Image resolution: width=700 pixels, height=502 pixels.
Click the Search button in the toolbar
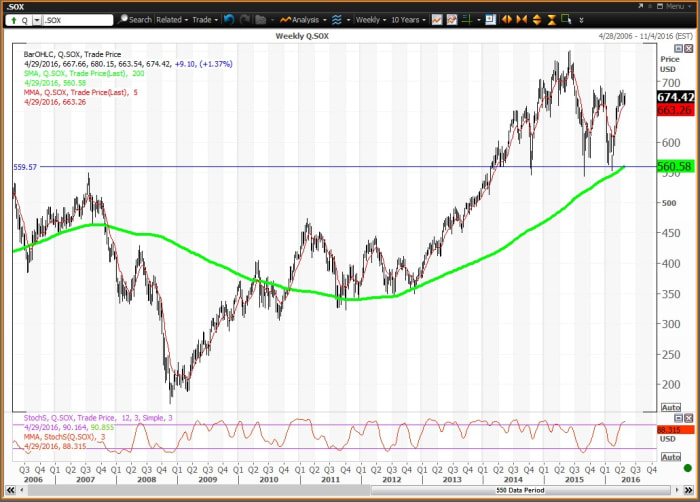point(135,19)
